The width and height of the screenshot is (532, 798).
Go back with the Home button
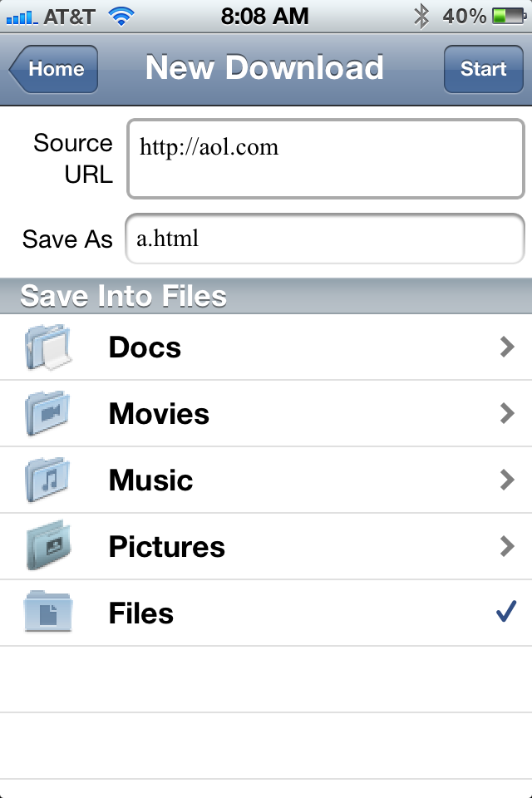pyautogui.click(x=54, y=69)
